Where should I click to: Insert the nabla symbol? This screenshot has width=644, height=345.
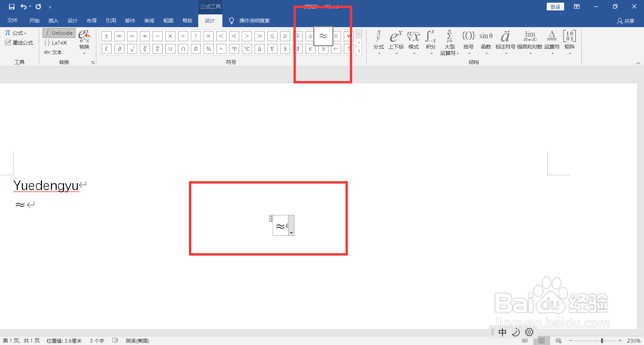(272, 49)
